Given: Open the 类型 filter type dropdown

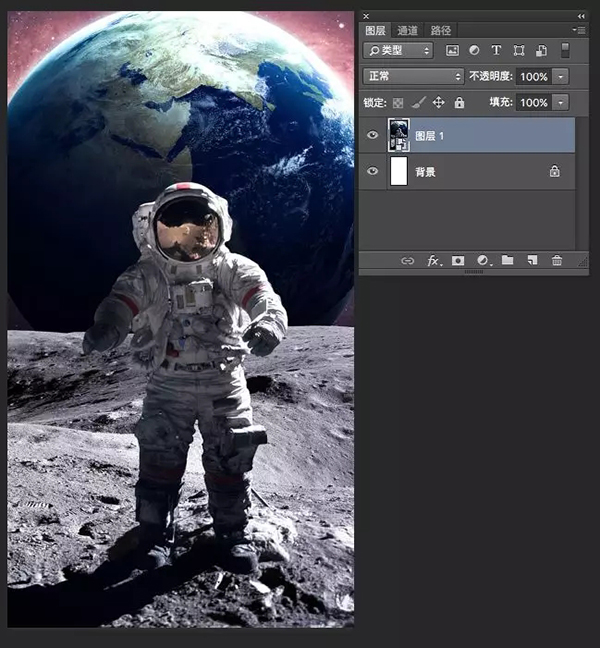Looking at the screenshot, I should (398, 50).
